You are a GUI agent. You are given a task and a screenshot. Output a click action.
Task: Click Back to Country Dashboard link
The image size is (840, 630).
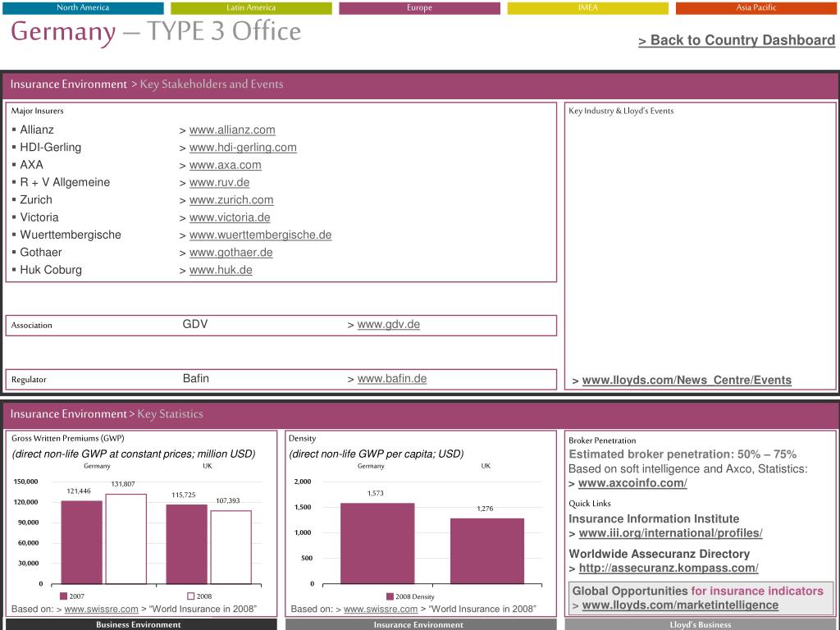(737, 40)
